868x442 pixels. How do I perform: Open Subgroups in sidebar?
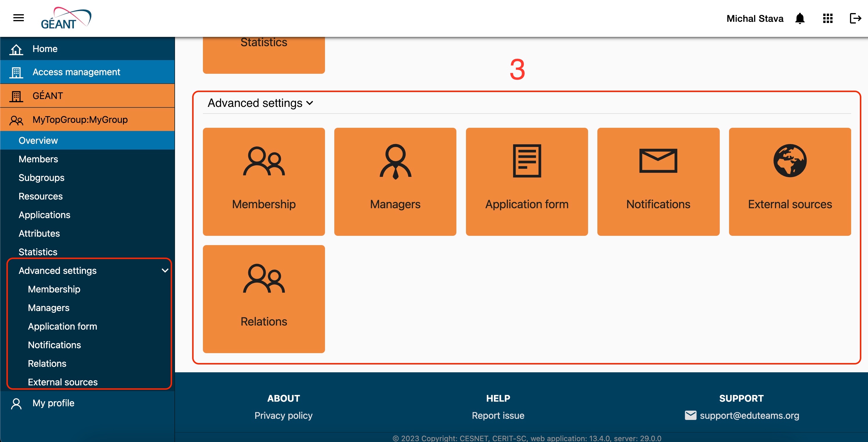point(87,177)
